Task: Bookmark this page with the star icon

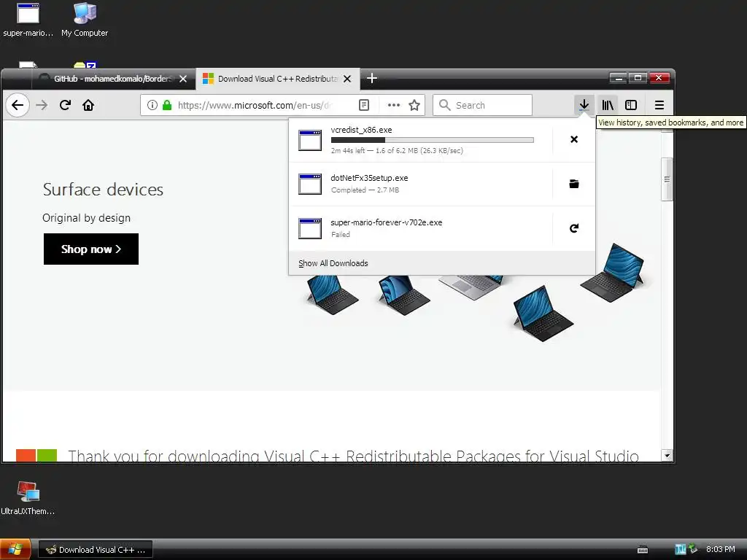Action: point(414,105)
